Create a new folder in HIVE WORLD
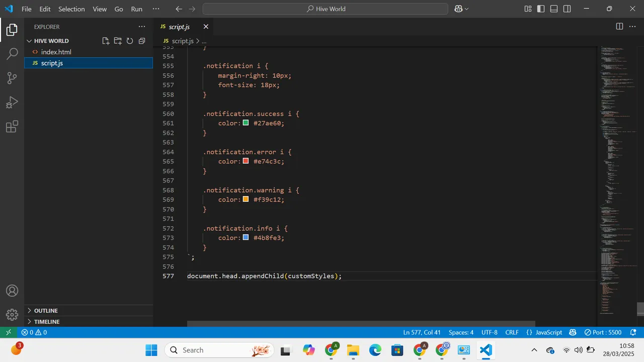The height and width of the screenshot is (362, 644). pos(118,41)
